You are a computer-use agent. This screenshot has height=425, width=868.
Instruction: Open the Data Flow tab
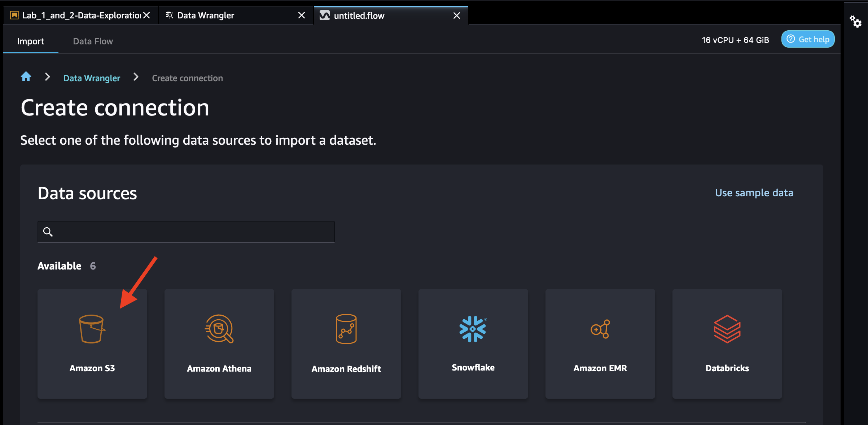[93, 41]
